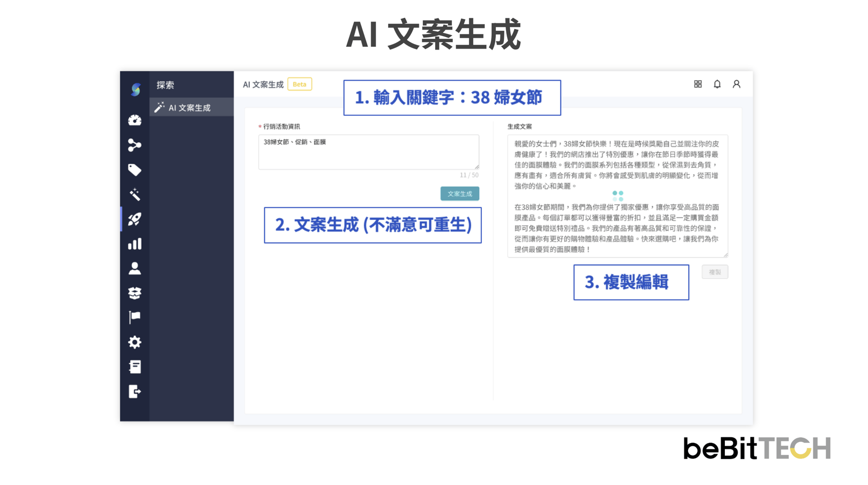Check notifications via the bell icon
868x485 pixels.
[x=717, y=84]
